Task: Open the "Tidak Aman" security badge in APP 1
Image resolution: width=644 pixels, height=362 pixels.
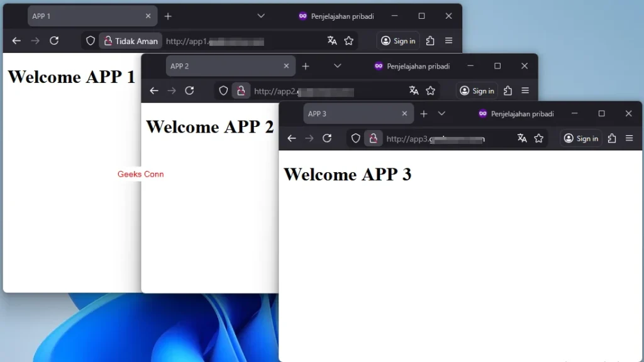Action: point(130,40)
